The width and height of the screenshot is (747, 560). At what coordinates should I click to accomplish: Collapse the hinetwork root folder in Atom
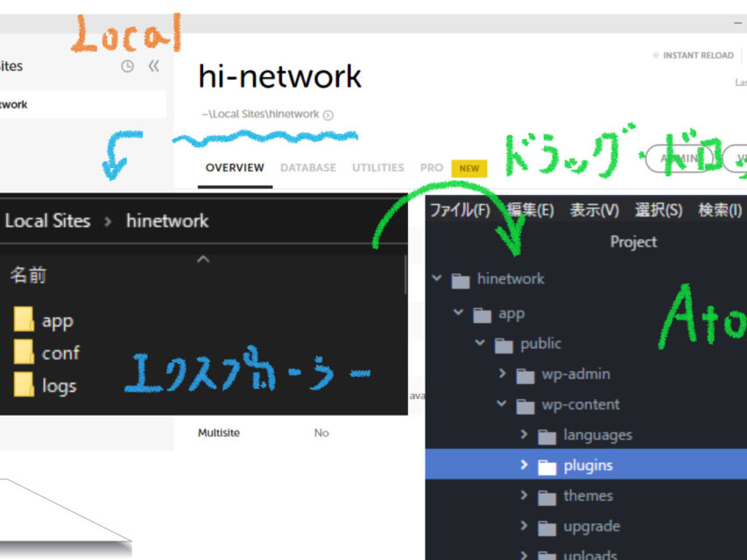pos(436,278)
